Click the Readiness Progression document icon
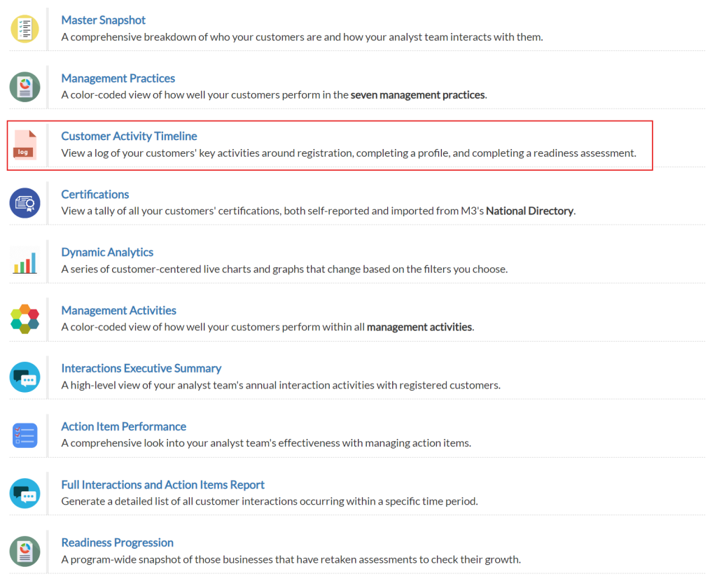The image size is (717, 588). point(25,552)
